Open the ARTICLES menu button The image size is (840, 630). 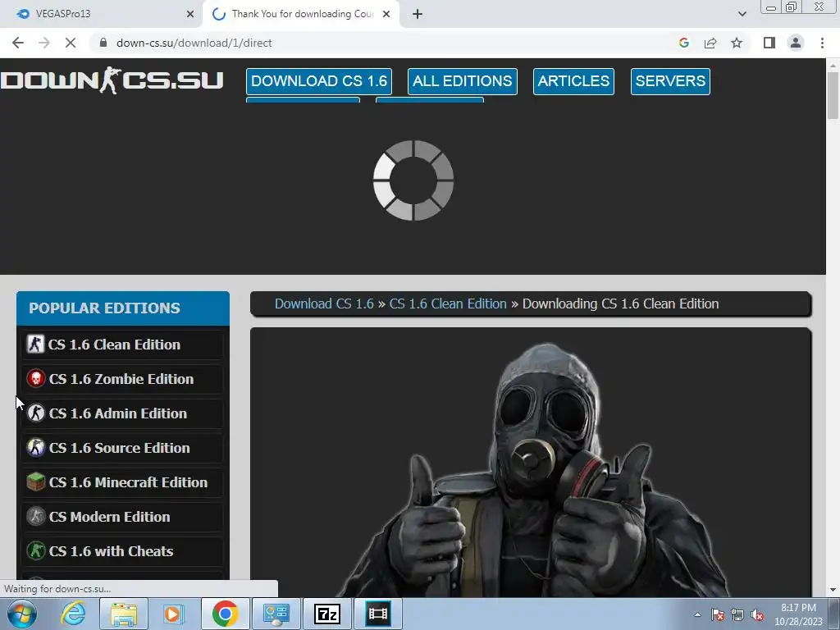pyautogui.click(x=573, y=81)
